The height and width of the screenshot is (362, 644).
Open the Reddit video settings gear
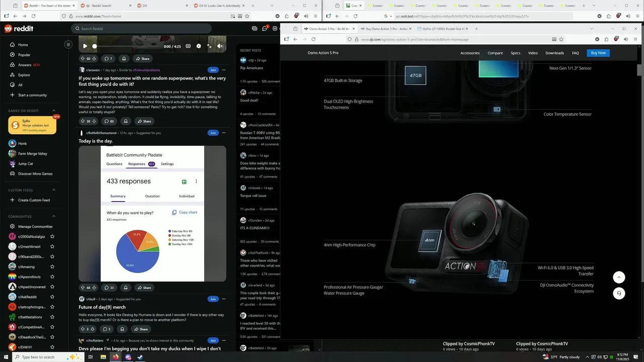199,46
